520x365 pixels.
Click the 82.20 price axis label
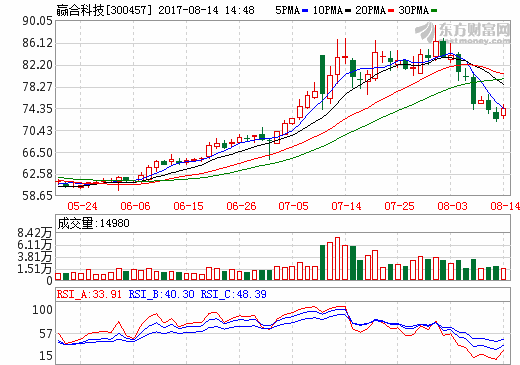click(37, 65)
